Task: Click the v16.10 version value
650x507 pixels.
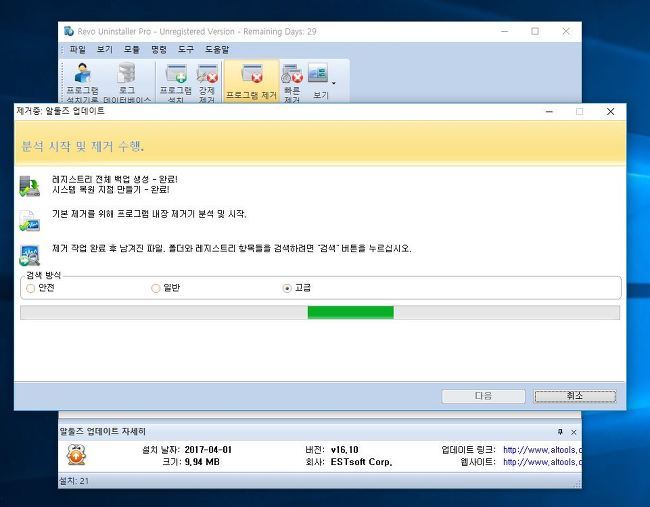Action: point(344,450)
